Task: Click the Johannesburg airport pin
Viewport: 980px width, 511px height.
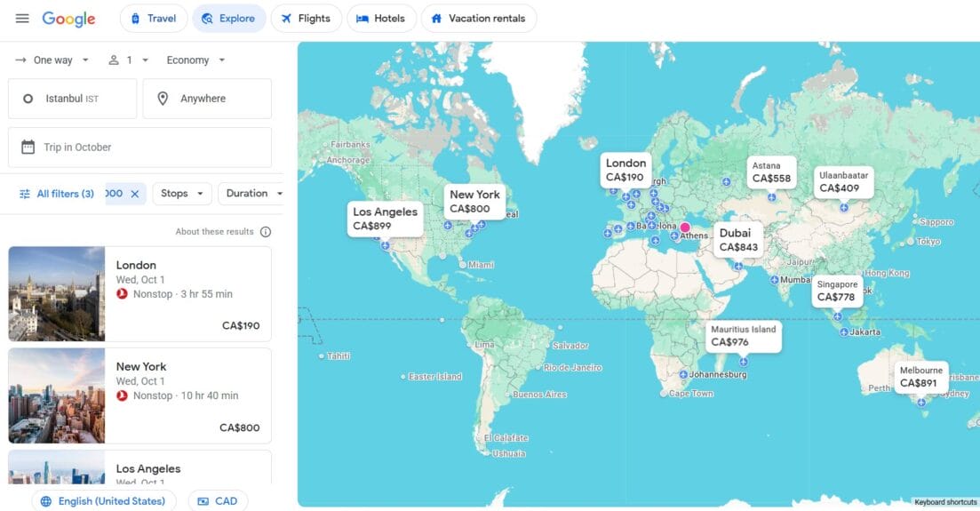Action: tap(683, 375)
